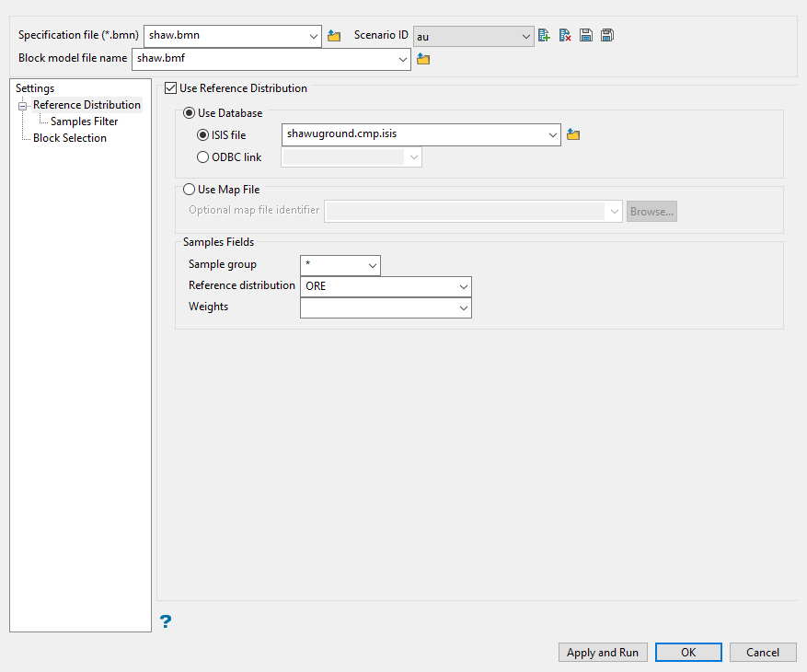Screen dimensions: 807x672
Task: Click the delete scenario icon
Action: tap(565, 36)
